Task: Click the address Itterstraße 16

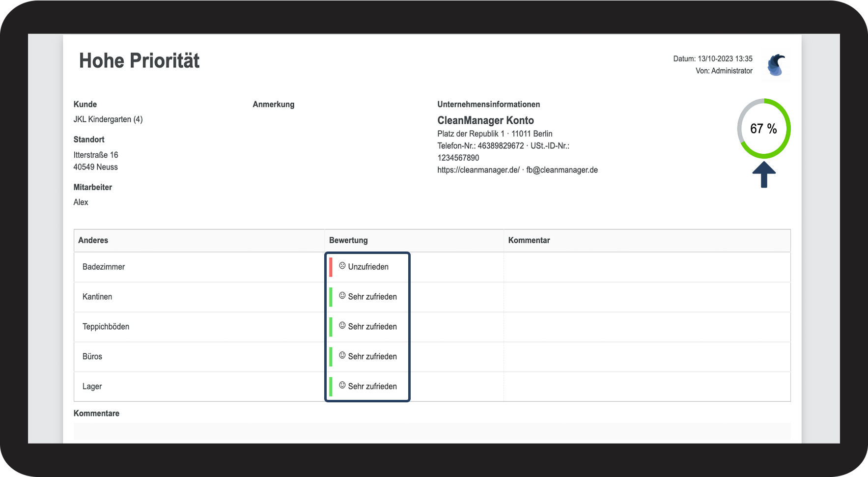Action: tap(96, 155)
